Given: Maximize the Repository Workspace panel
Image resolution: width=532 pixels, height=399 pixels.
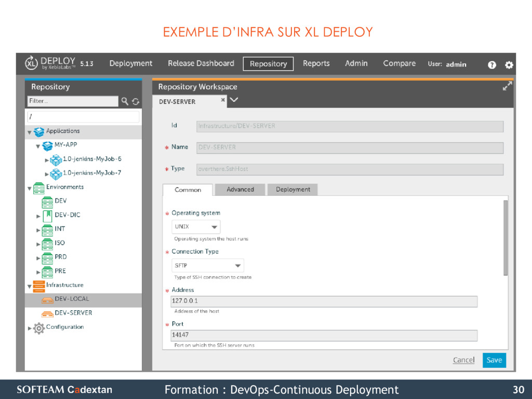Looking at the screenshot, I should (507, 86).
